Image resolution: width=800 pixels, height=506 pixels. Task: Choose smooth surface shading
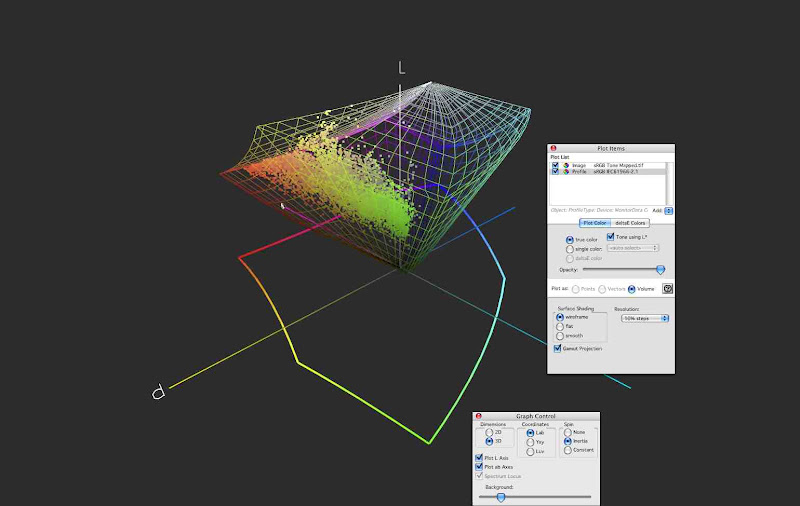pos(560,336)
